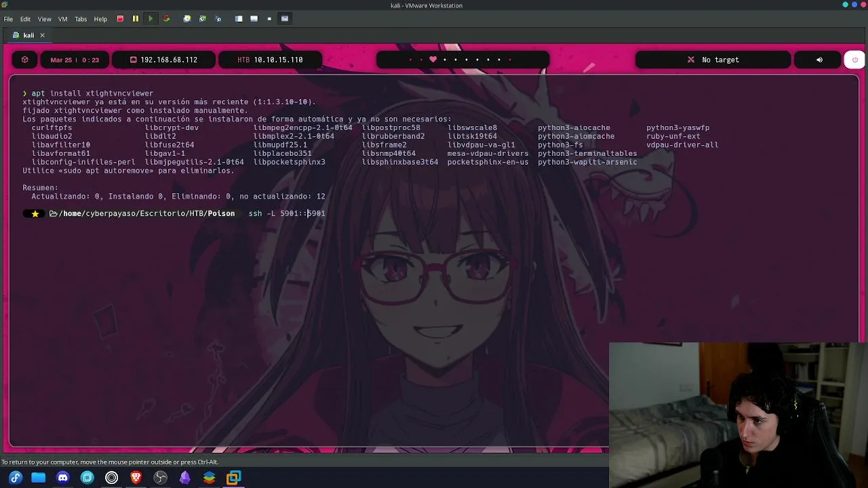
Task: Click the Mar 25 date and clock widget
Action: pyautogui.click(x=75, y=60)
